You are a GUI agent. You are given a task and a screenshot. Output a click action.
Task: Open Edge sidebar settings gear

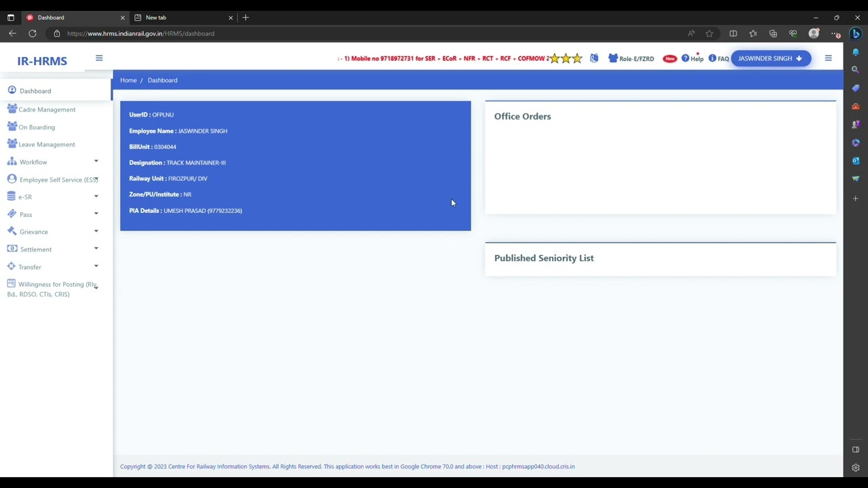[856, 468]
